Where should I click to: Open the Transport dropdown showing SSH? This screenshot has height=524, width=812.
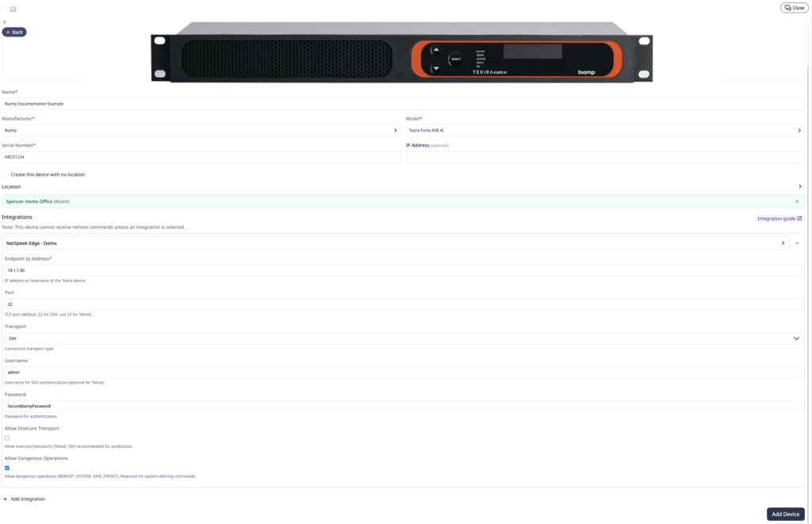click(403, 338)
